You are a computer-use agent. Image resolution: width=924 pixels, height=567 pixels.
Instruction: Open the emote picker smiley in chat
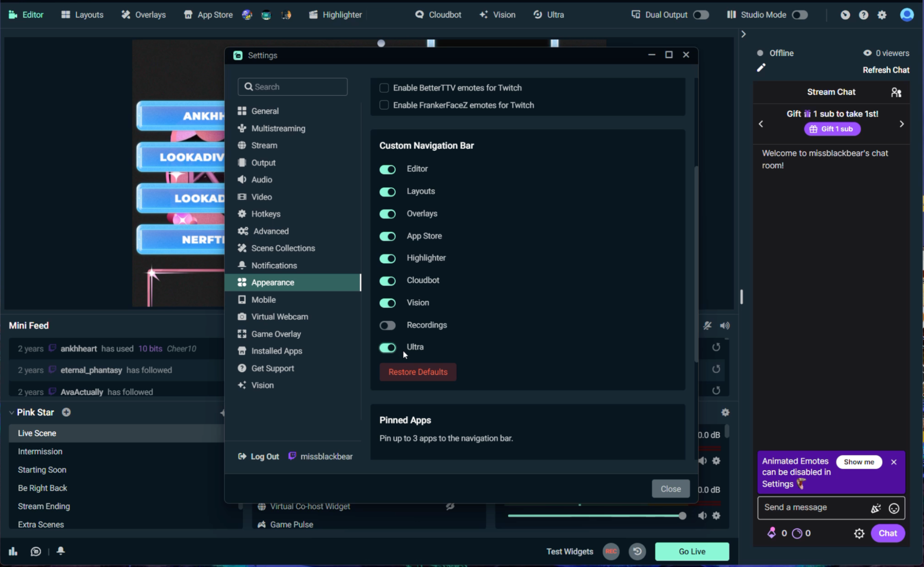pyautogui.click(x=894, y=508)
